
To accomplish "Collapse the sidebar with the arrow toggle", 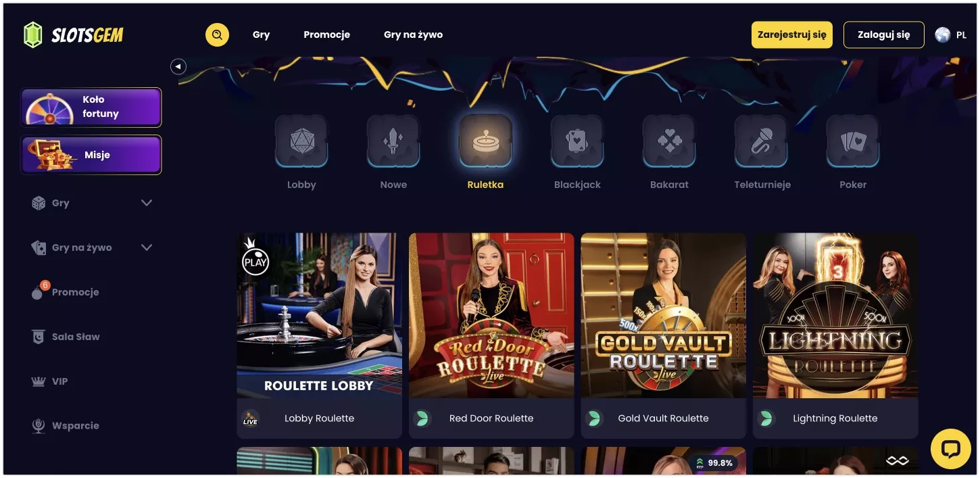I will pyautogui.click(x=178, y=66).
